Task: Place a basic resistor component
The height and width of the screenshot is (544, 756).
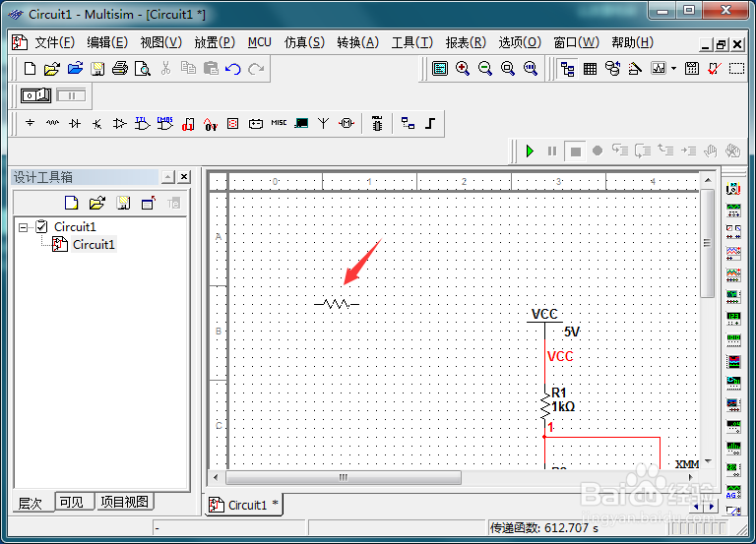Action: 52,123
